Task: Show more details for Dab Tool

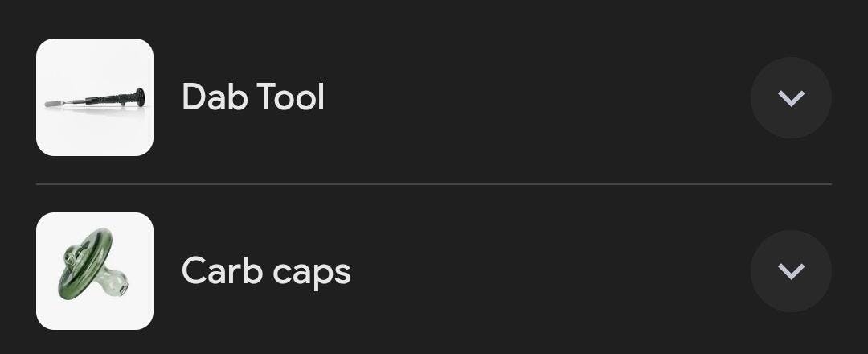Action: click(x=791, y=97)
